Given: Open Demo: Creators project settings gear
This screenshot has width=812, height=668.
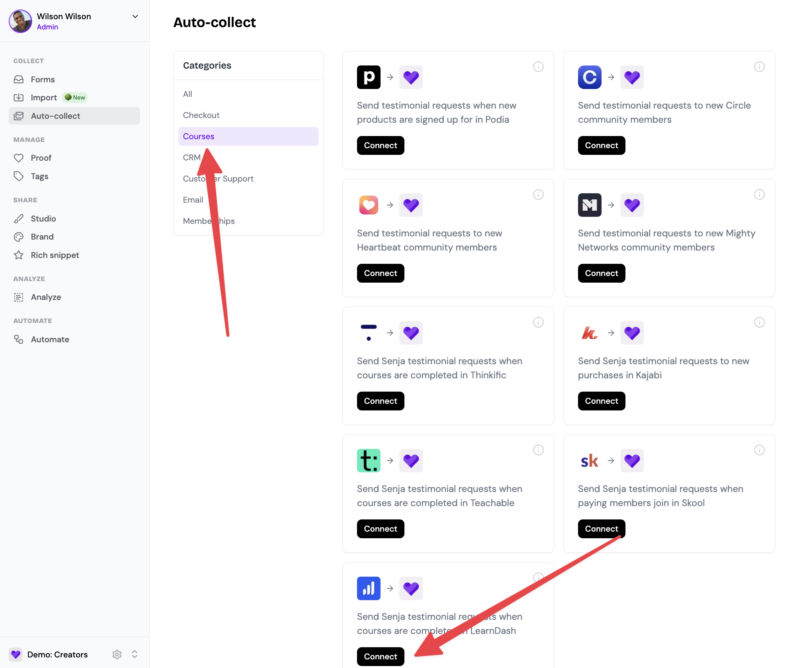Looking at the screenshot, I should pos(117,654).
